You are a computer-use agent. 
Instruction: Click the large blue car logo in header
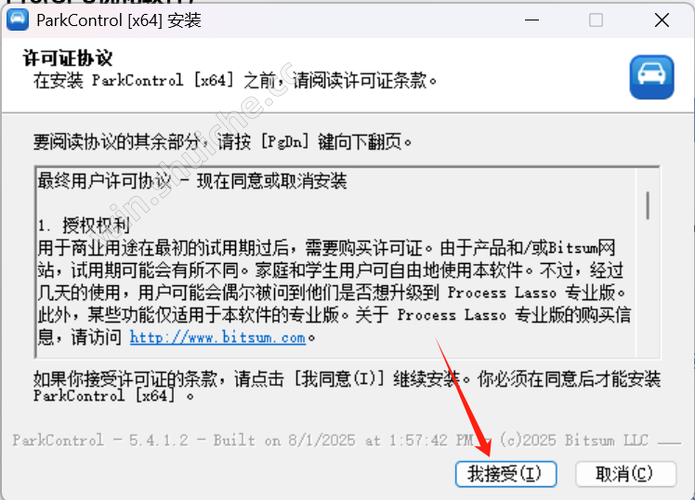652,77
